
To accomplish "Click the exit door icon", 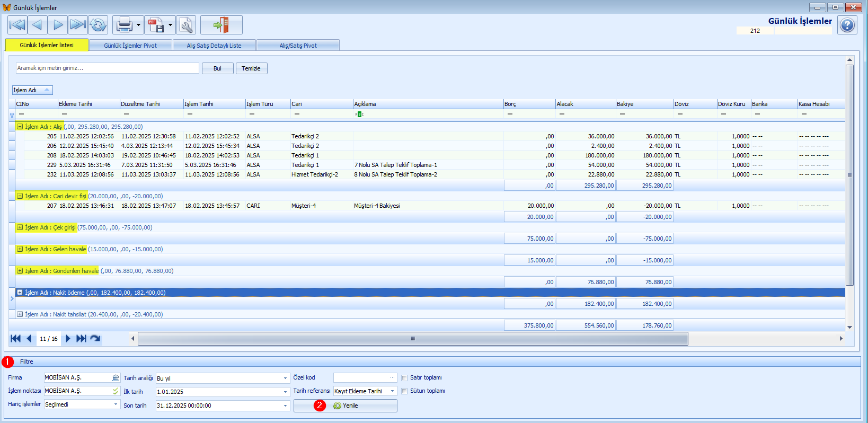I will [x=222, y=25].
